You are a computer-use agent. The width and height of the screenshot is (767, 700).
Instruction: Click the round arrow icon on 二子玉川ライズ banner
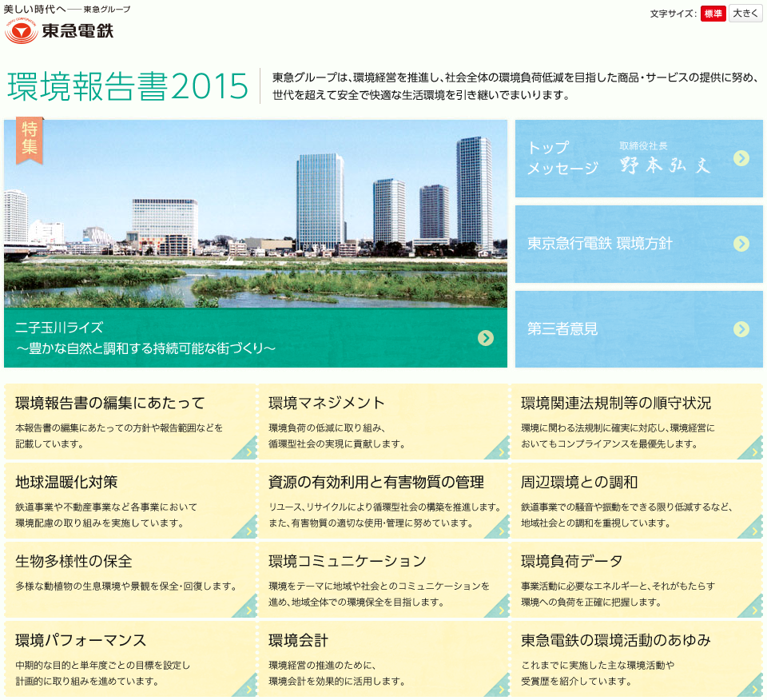pyautogui.click(x=485, y=337)
